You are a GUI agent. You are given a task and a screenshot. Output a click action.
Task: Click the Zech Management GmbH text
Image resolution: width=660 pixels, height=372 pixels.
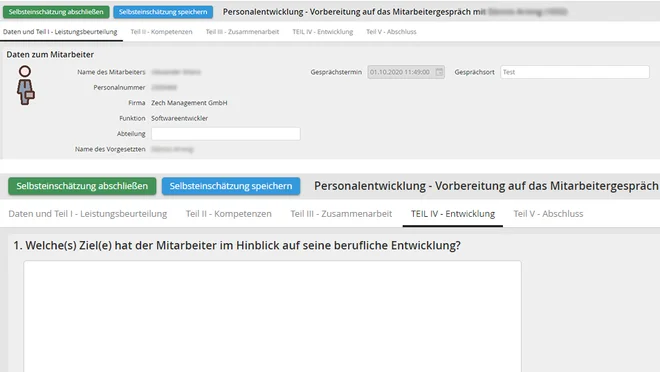point(189,103)
